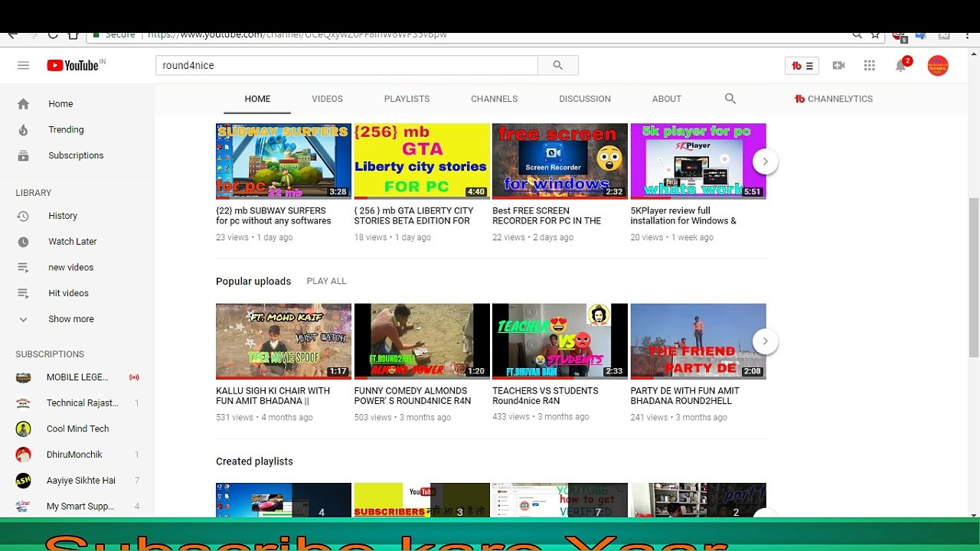Switch to the VIDEOS tab
Viewport: 980px width, 551px height.
click(327, 99)
